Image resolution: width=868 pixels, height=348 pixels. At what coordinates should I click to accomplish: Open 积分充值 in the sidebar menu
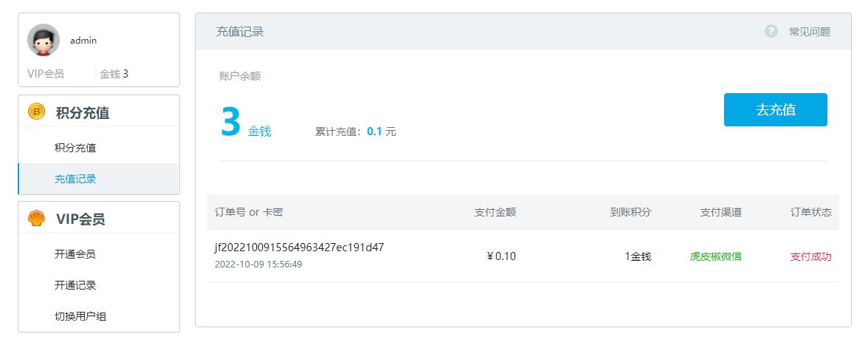(x=75, y=148)
